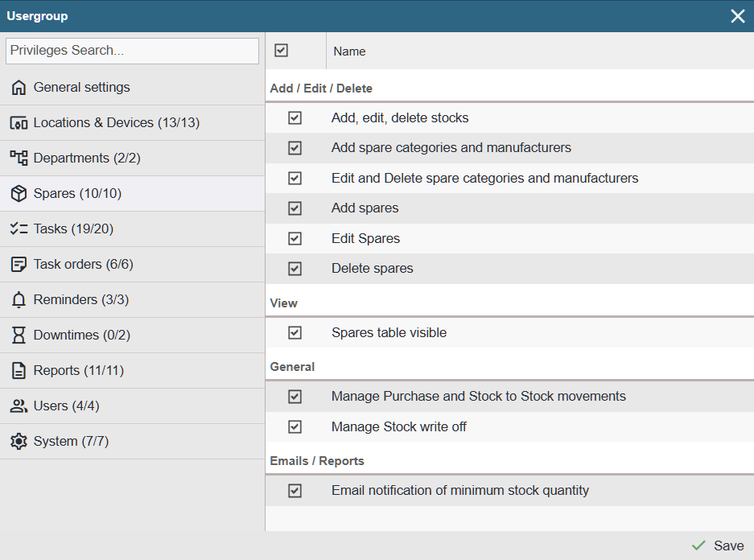The width and height of the screenshot is (754, 560).
Task: Click the Reminders bell icon
Action: point(19,300)
